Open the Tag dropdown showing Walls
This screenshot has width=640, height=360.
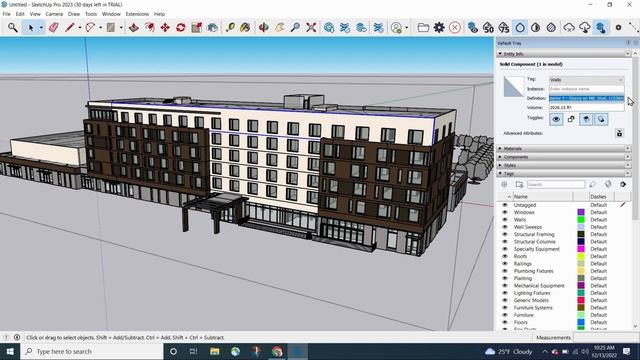[x=586, y=80]
